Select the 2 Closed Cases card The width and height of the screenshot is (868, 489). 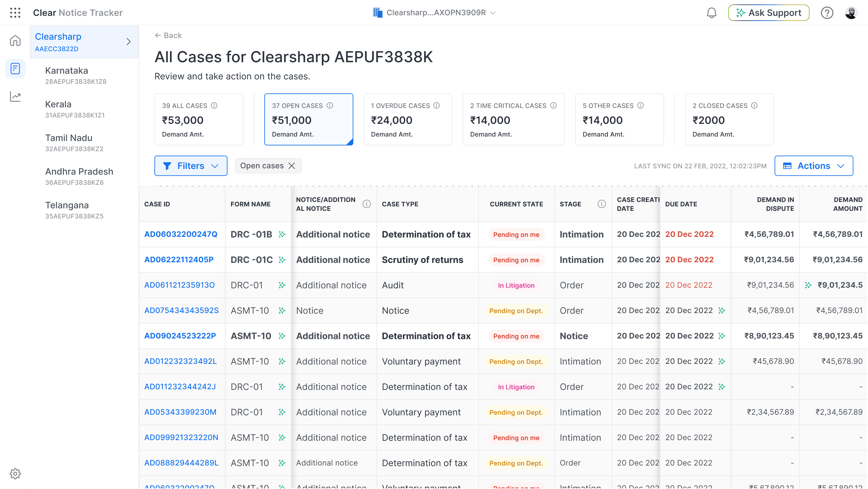(729, 120)
